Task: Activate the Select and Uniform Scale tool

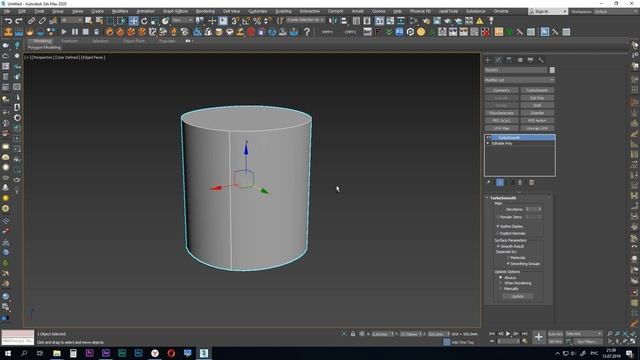Action: [155, 21]
